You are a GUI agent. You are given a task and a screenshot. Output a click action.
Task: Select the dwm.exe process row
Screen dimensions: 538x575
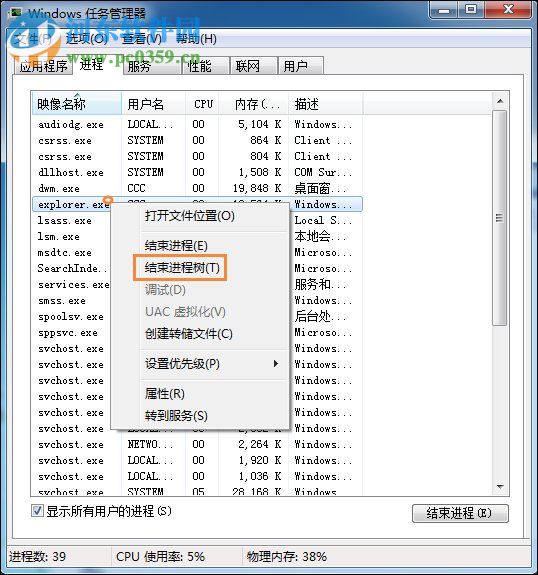point(197,188)
